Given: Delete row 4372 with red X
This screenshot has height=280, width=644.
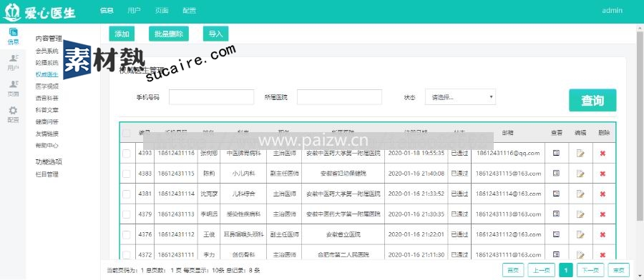Looking at the screenshot, I should (x=602, y=255).
